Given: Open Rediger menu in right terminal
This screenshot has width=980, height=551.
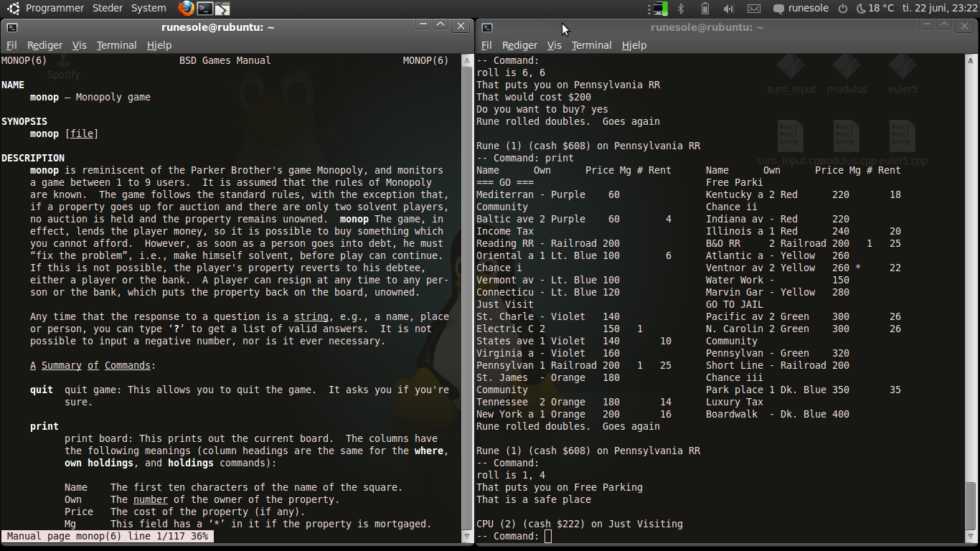Looking at the screenshot, I should tap(519, 45).
